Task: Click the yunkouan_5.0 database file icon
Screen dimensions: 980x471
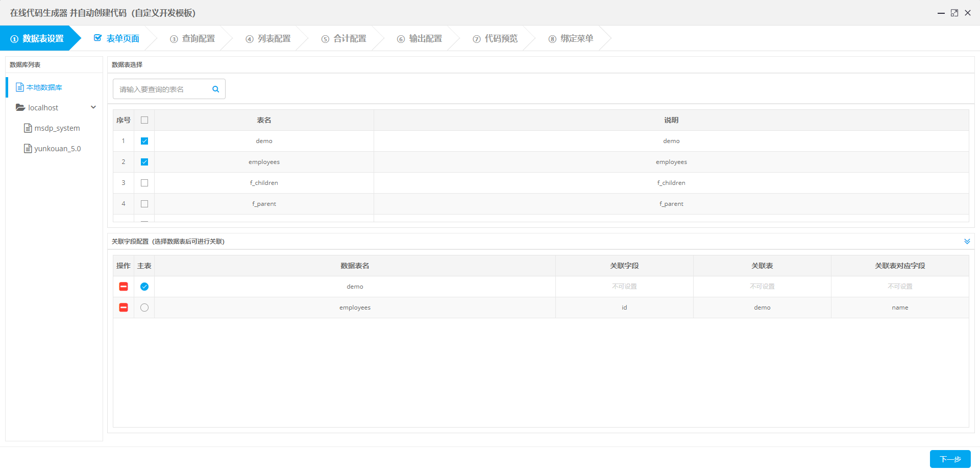Action: pyautogui.click(x=28, y=149)
